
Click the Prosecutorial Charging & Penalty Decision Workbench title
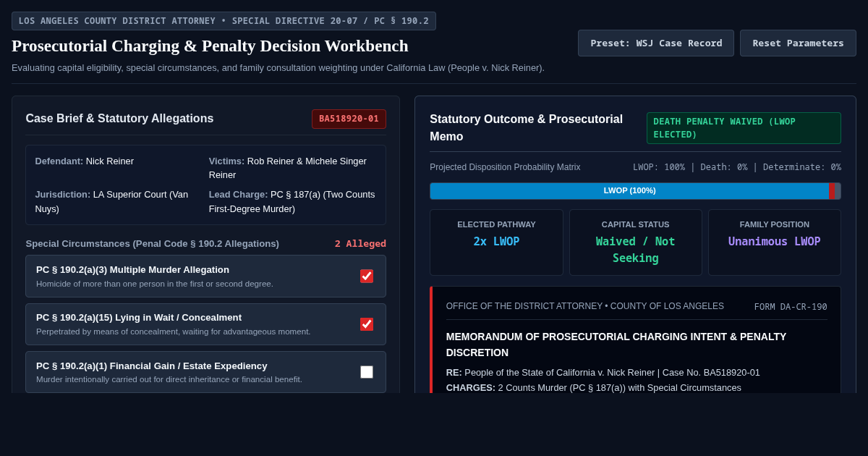210,46
